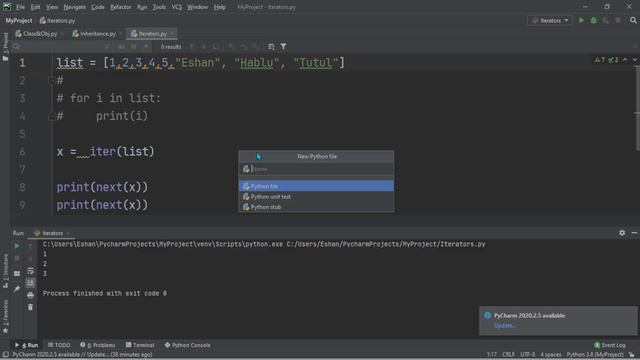Click the grey stop button in top toolbar
This screenshot has width=640, height=360.
pos(618,20)
